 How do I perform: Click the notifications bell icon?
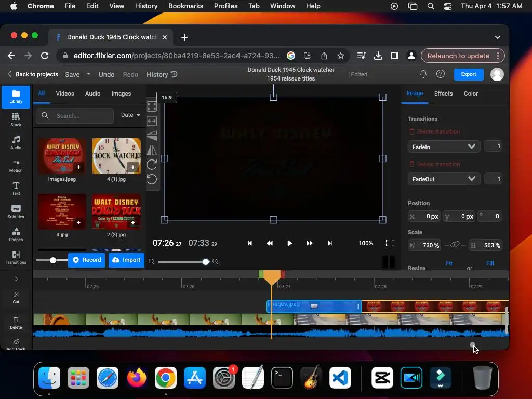[x=423, y=74]
